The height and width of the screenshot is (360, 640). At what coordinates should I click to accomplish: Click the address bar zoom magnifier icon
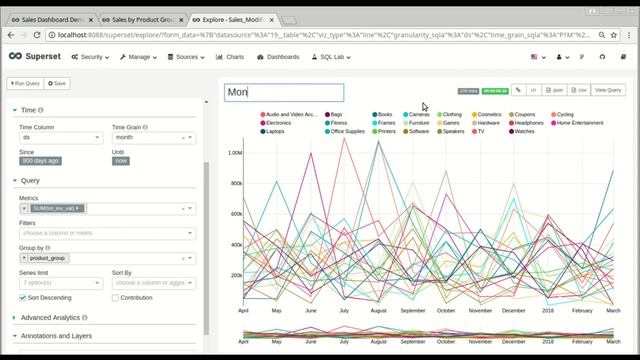(602, 35)
